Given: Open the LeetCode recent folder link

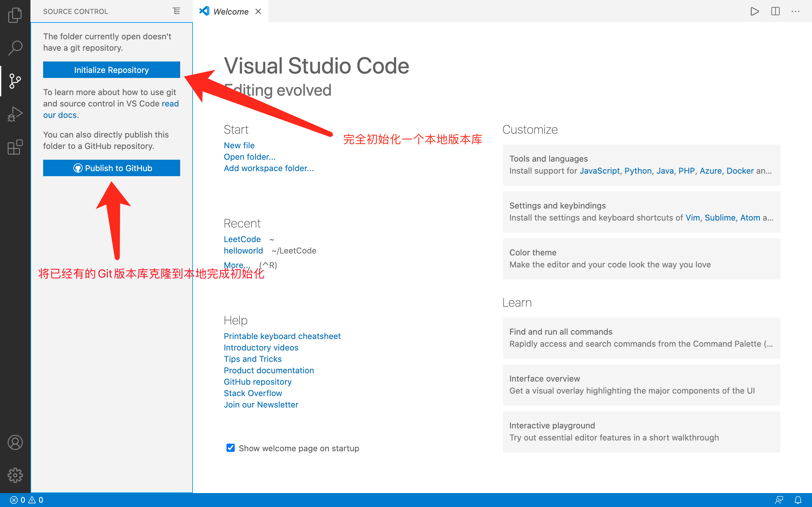Looking at the screenshot, I should [242, 239].
